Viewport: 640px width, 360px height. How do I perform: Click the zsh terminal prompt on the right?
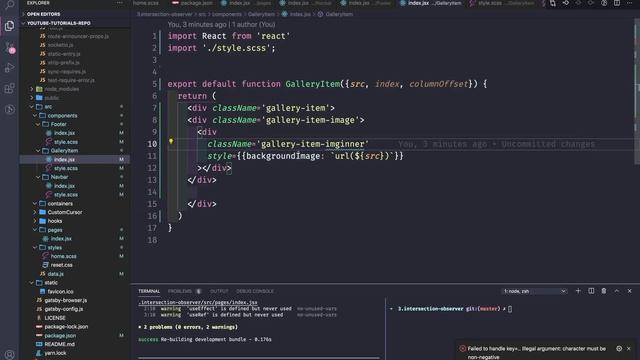click(451, 309)
